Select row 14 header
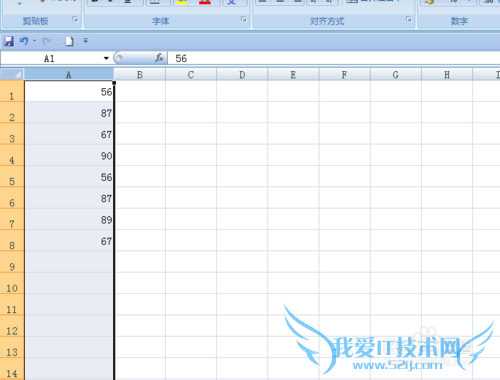 (x=12, y=369)
